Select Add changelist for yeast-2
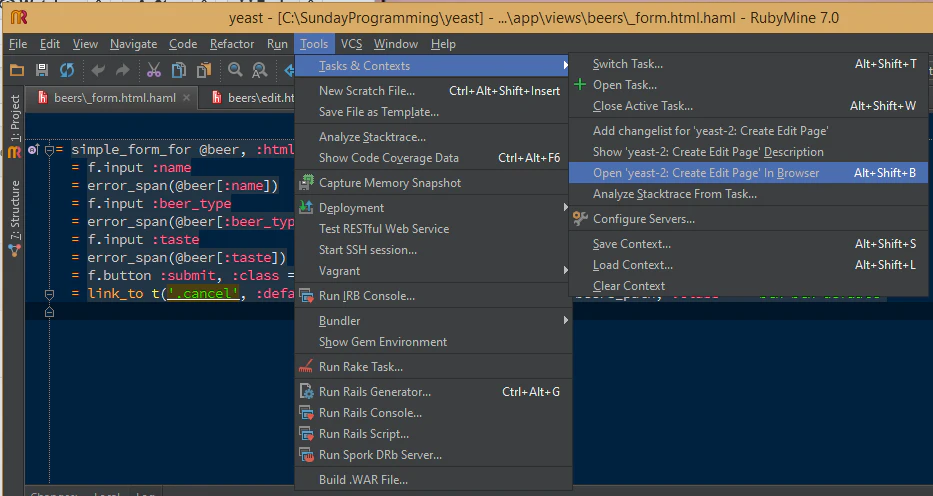 pos(748,131)
